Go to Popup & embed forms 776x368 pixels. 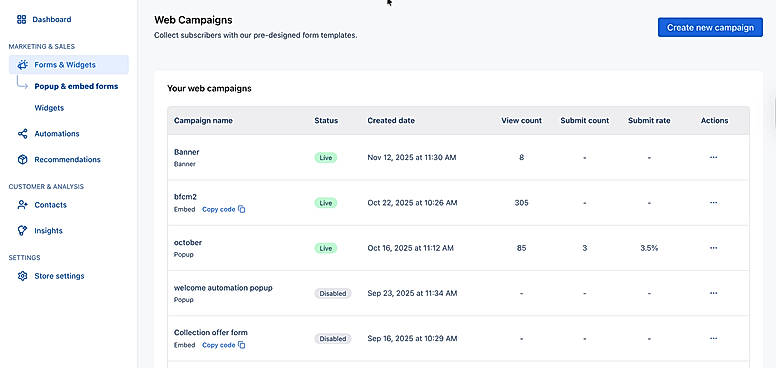(76, 86)
